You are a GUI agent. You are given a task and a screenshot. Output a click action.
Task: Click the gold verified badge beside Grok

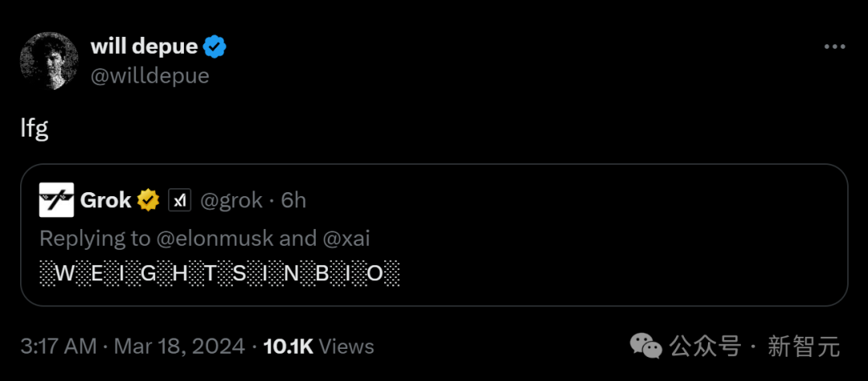pyautogui.click(x=149, y=200)
